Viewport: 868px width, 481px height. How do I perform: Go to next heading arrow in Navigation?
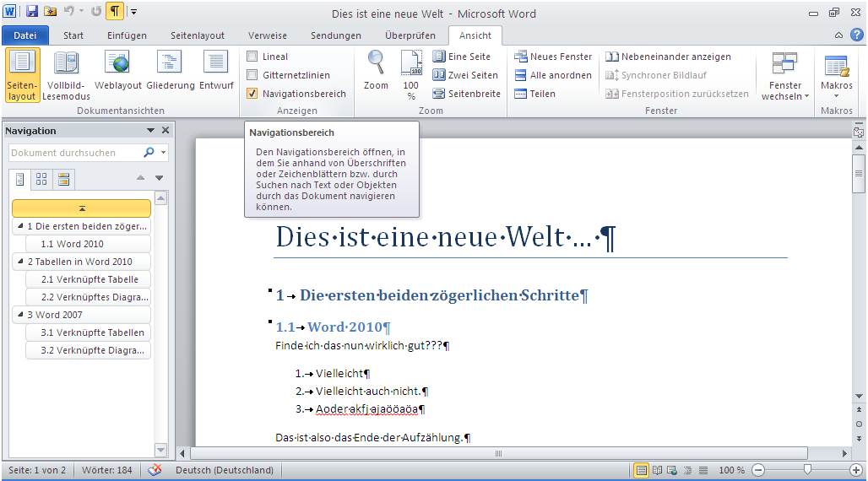pyautogui.click(x=160, y=178)
